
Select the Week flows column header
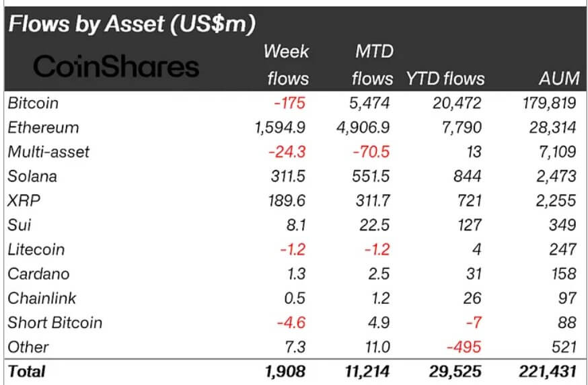tap(287, 65)
